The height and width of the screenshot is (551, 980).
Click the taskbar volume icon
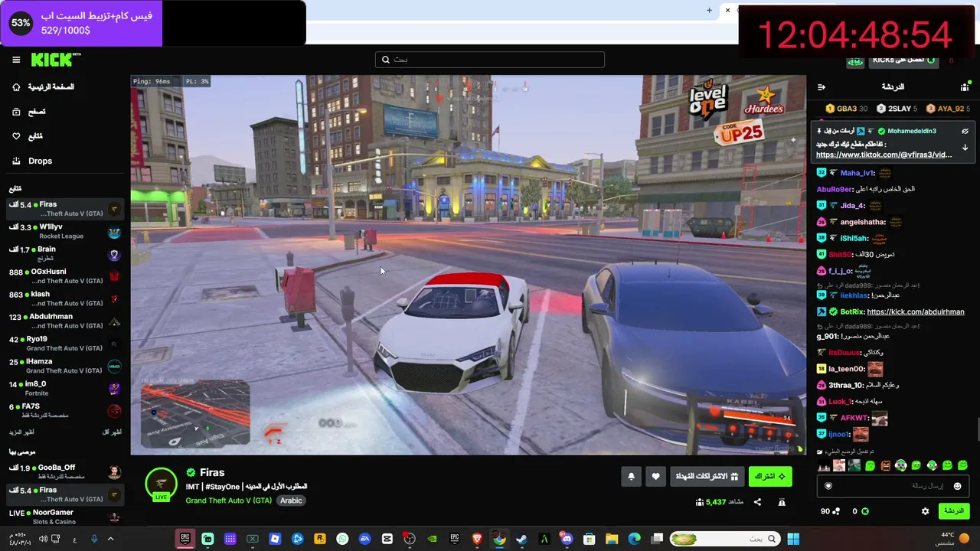pos(43,539)
